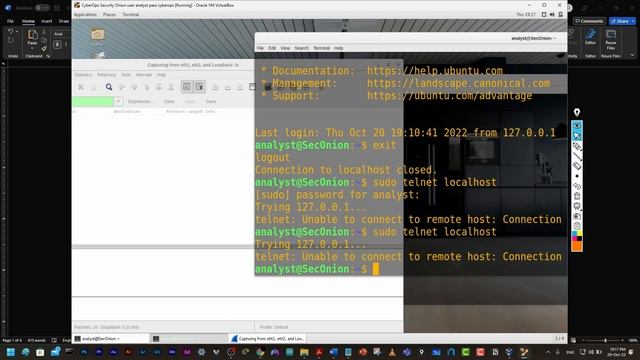Click the Capturing from eth1 taskbar button
The width and height of the screenshot is (640, 360).
point(268,339)
